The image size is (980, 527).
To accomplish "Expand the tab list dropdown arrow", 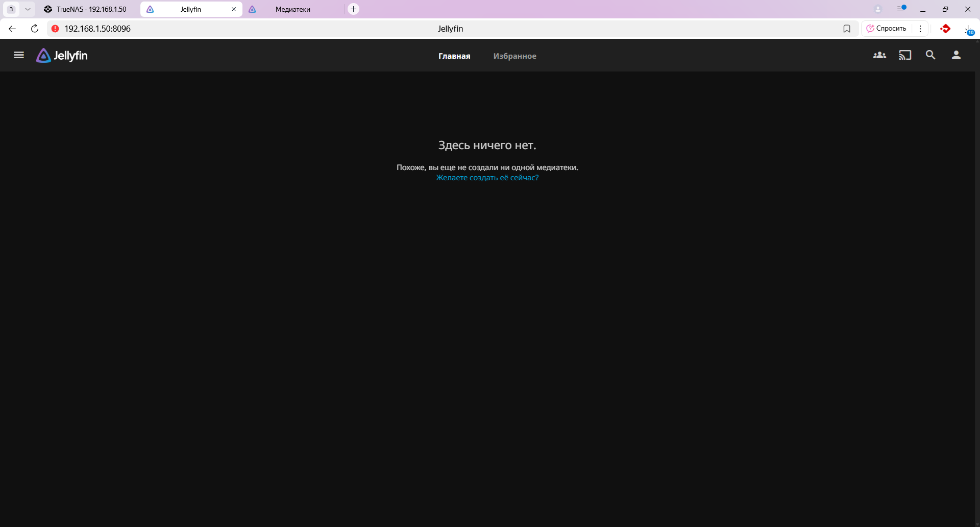I will 28,9.
